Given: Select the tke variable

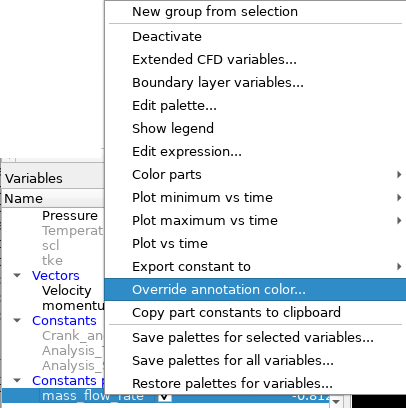Looking at the screenshot, I should pyautogui.click(x=52, y=260).
